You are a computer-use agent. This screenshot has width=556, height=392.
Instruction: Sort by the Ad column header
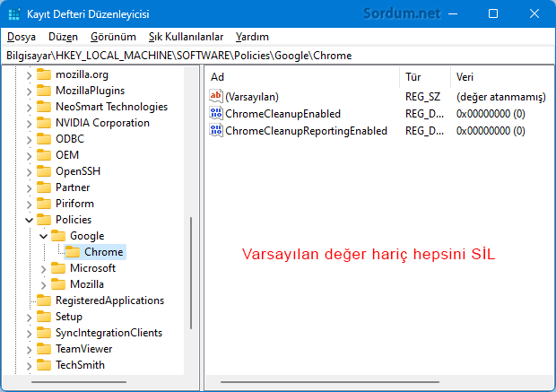tap(303, 77)
